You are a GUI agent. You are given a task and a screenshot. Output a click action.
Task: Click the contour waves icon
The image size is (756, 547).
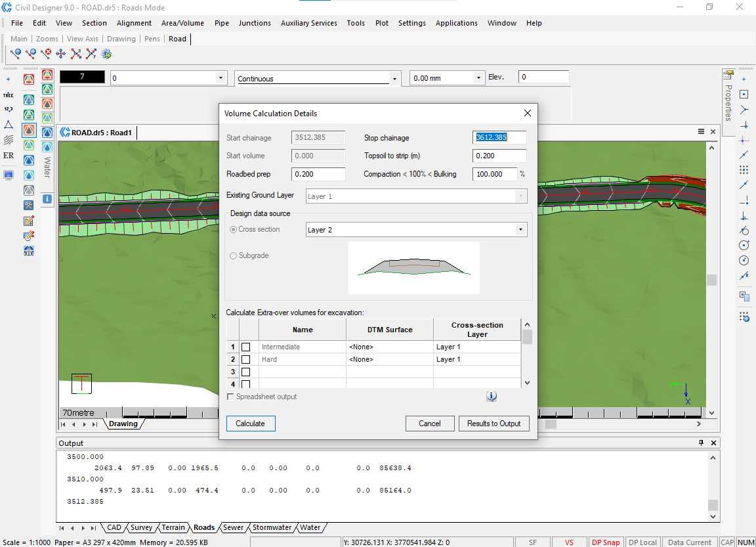coord(8,140)
